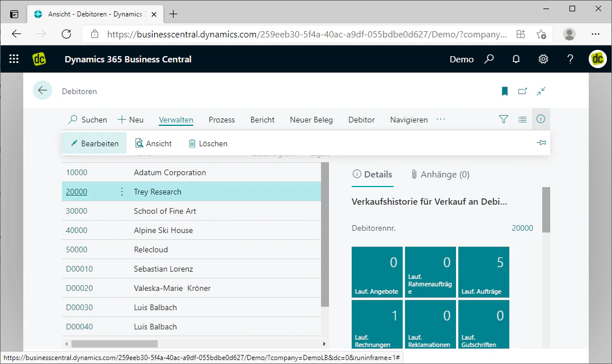Open the Lauf. Rechnungen tile
Screen dimensions: 612x364
coord(377,324)
